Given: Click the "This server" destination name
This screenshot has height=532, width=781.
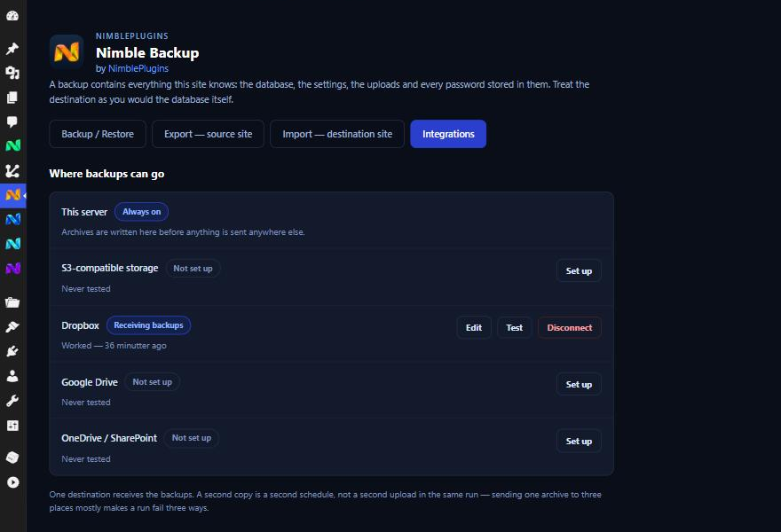Looking at the screenshot, I should coord(84,212).
